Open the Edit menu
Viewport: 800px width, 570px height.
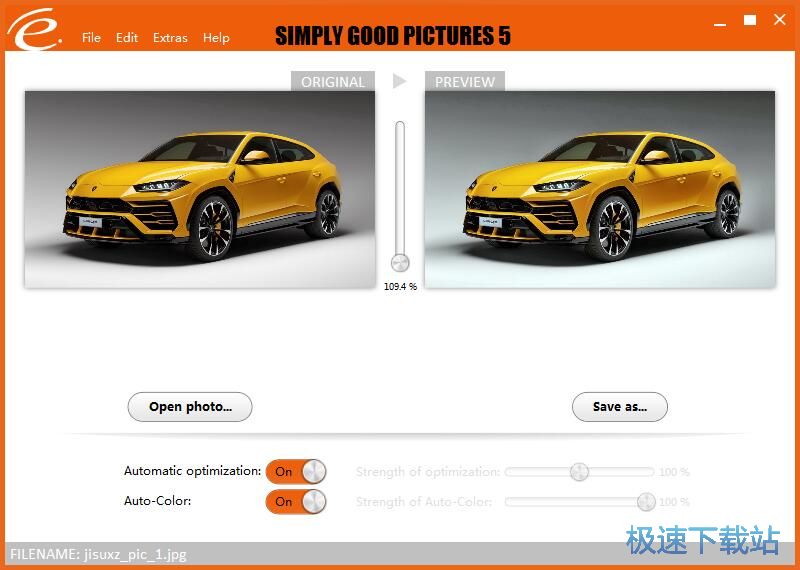[x=127, y=38]
